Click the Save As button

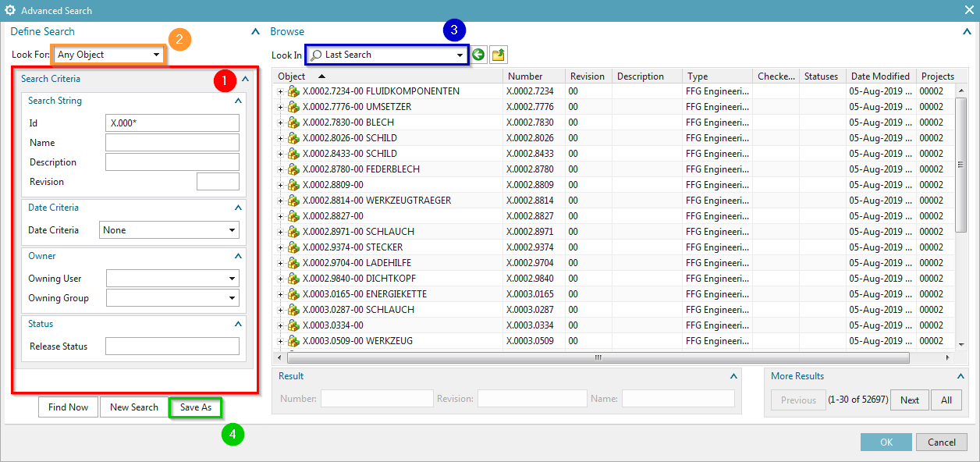point(195,407)
